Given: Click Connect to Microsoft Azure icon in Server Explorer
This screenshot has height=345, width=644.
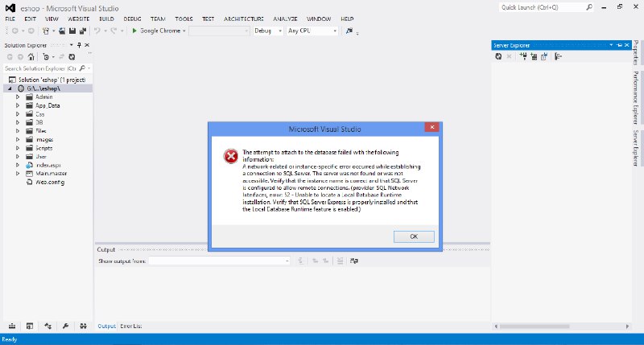Looking at the screenshot, I should coord(558,56).
